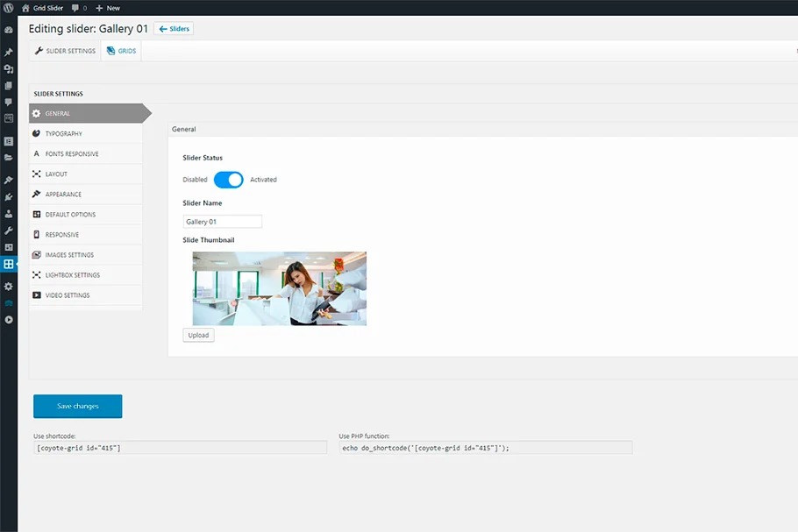Select the Video Settings section

(67, 295)
